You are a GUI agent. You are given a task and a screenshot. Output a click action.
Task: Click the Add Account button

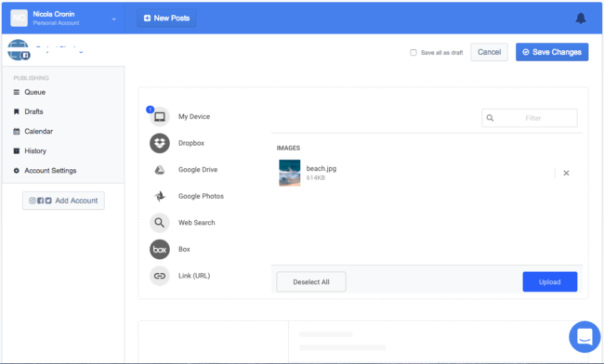click(63, 201)
